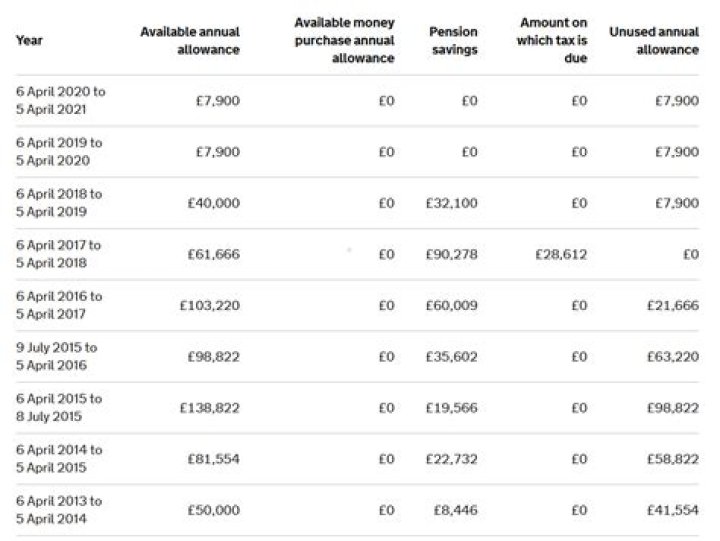
Task: Click the £63,220 unused allowance value
Action: pos(673,356)
